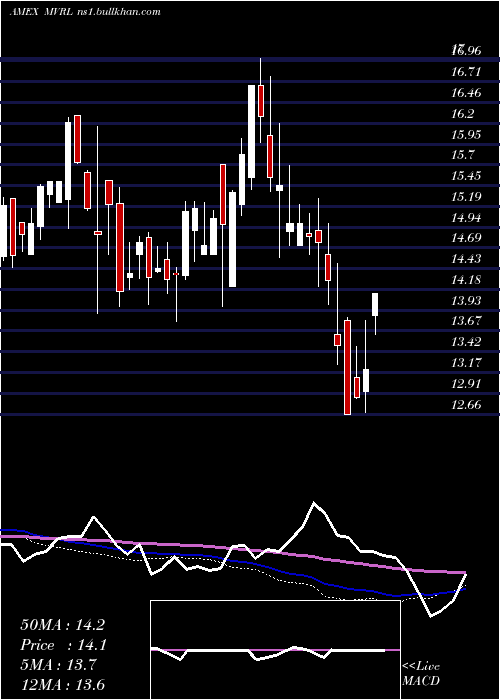Click the 14.43 price axis label
500x700 pixels.
[466, 258]
